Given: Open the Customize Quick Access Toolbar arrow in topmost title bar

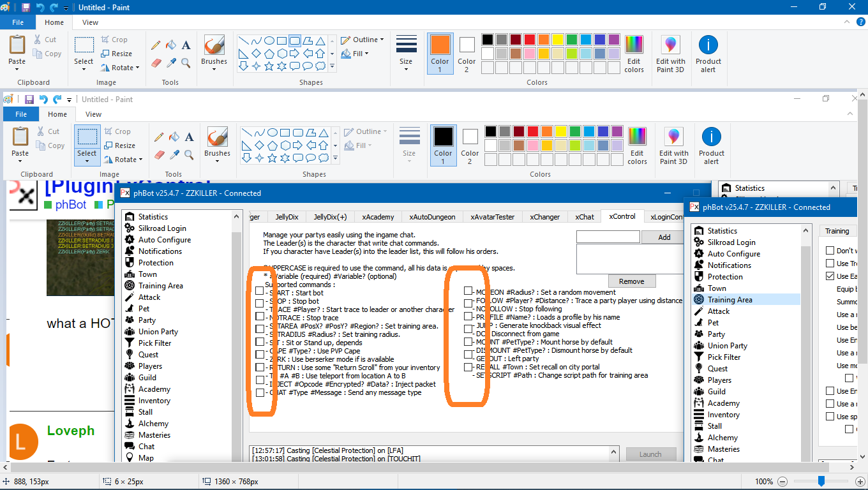Looking at the screenshot, I should tap(66, 8).
